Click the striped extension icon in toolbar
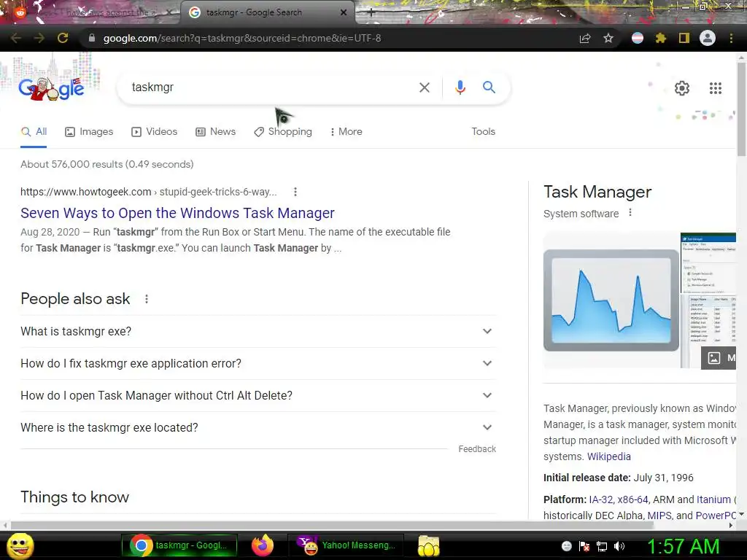747x560 pixels. pyautogui.click(x=638, y=38)
